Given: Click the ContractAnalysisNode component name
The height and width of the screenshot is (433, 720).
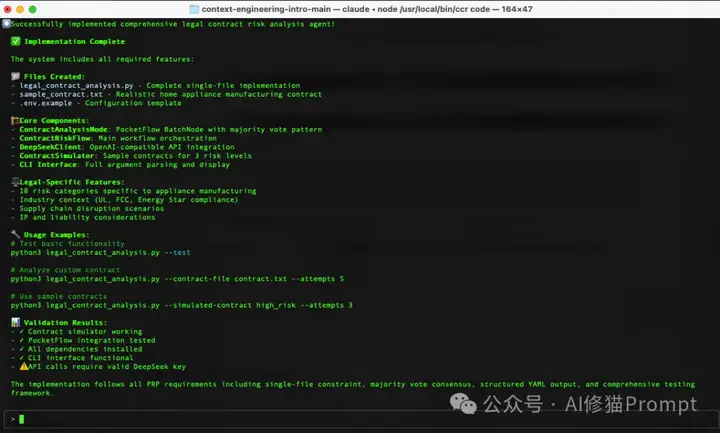Looking at the screenshot, I should pos(63,129).
